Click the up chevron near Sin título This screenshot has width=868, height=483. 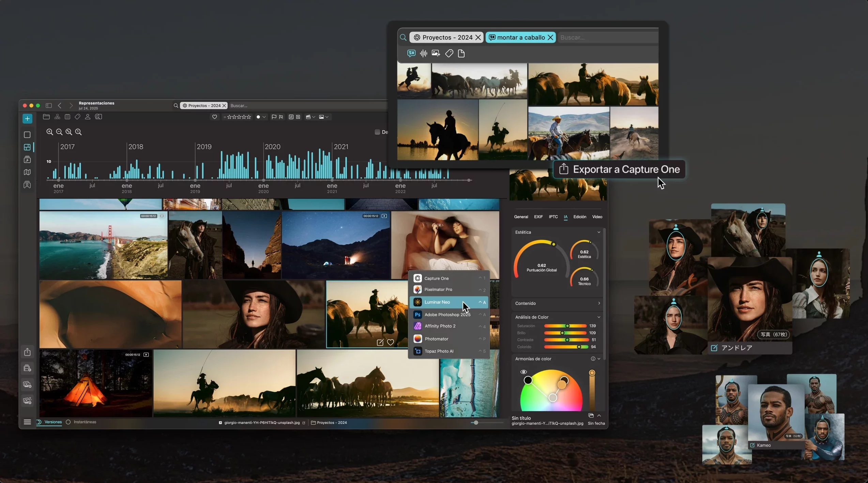(599, 415)
